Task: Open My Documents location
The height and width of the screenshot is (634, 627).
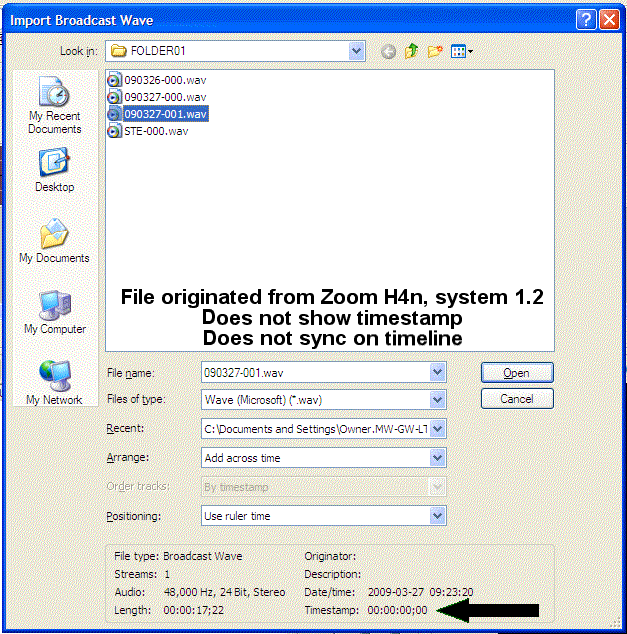Action: click(x=54, y=241)
